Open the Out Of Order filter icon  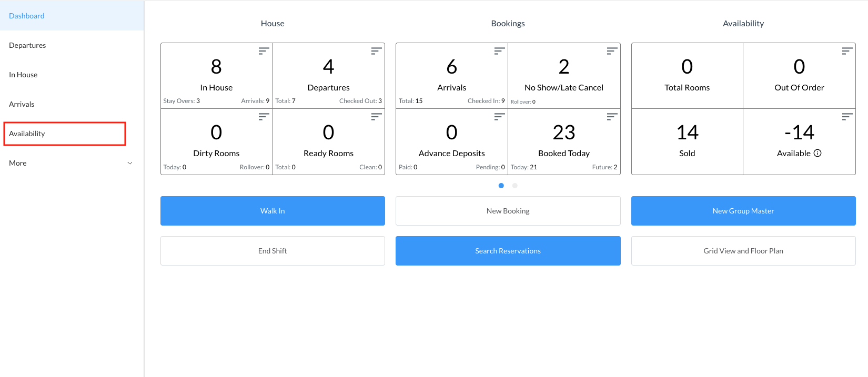(847, 51)
